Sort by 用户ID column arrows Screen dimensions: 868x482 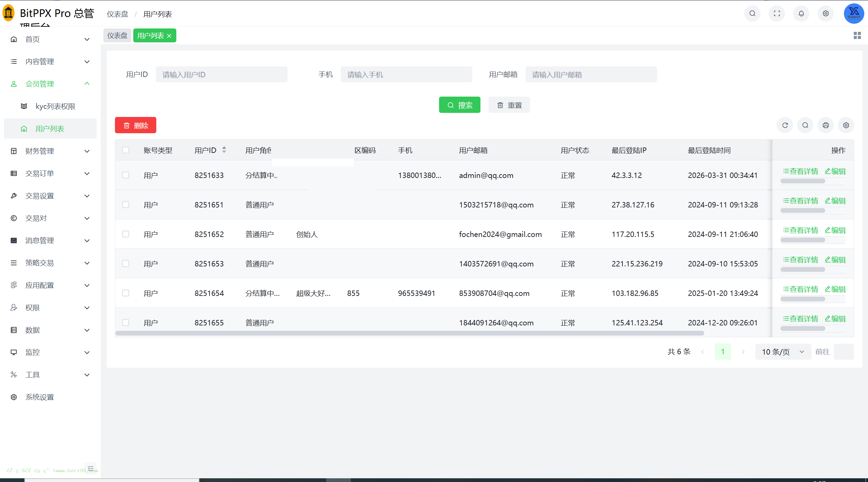224,150
